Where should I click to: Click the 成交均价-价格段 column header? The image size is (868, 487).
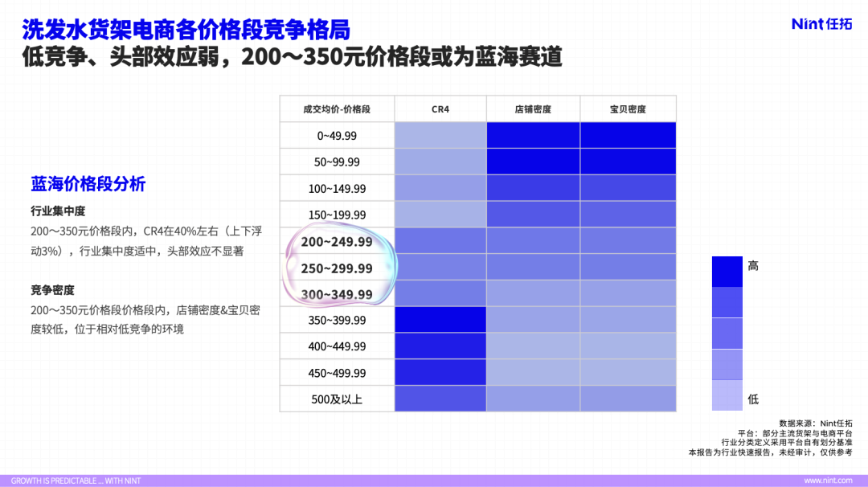click(x=337, y=109)
